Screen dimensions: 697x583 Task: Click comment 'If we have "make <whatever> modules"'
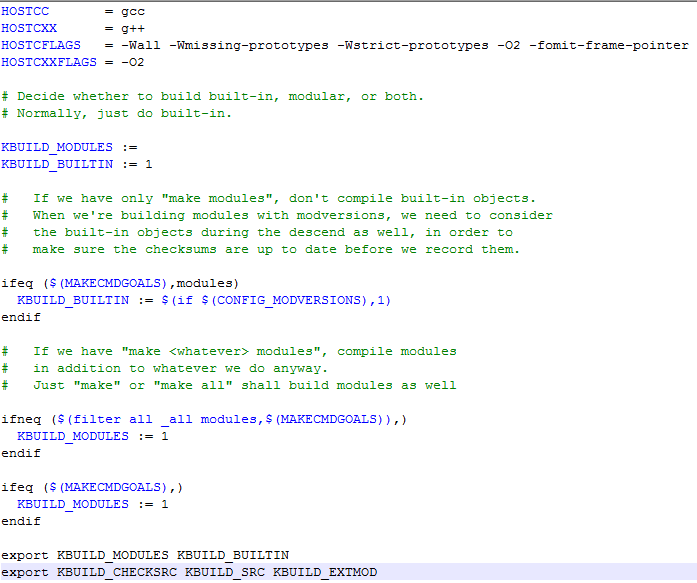tap(180, 351)
